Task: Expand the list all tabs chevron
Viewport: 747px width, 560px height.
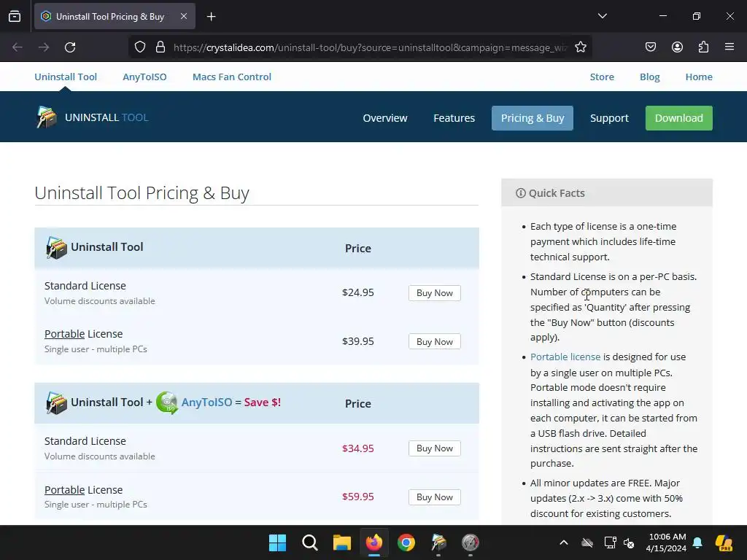Action: point(602,16)
